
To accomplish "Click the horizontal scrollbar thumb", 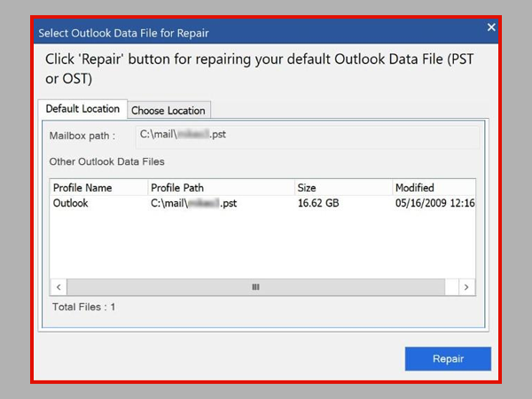I will click(256, 287).
